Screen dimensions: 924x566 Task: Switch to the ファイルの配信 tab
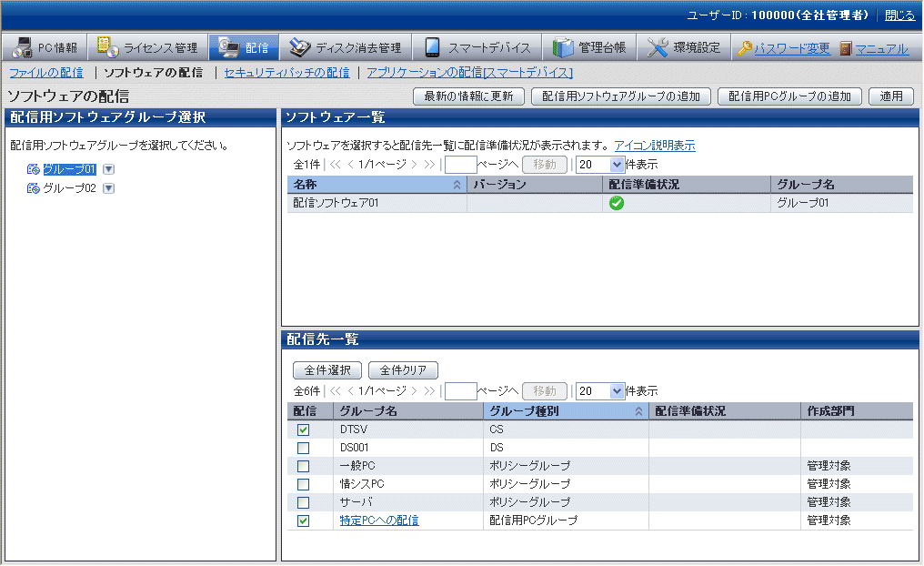click(x=45, y=72)
